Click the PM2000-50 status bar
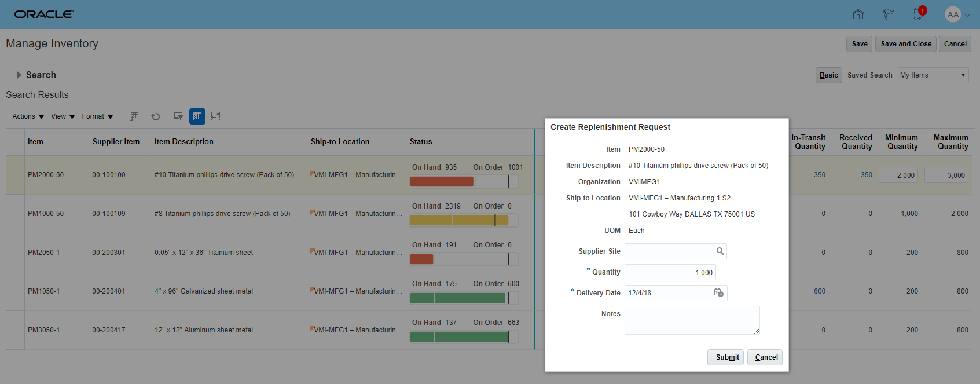This screenshot has height=384, width=980. click(464, 181)
